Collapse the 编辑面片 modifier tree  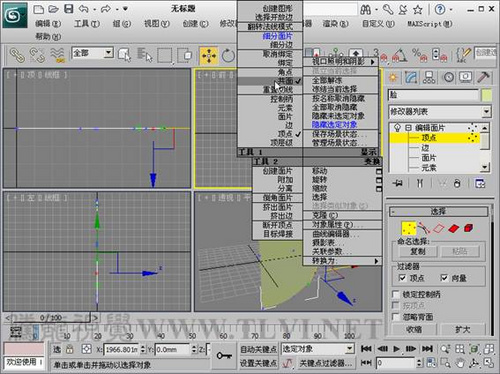[408, 128]
